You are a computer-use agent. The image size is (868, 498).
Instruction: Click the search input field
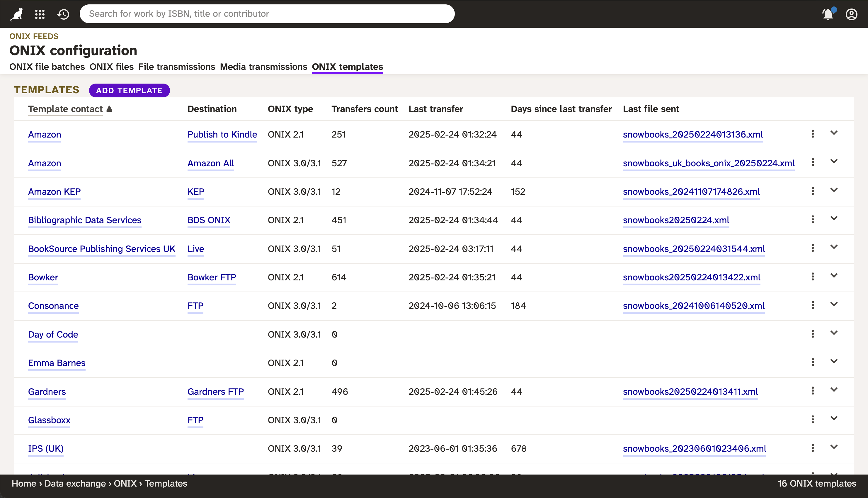point(267,13)
